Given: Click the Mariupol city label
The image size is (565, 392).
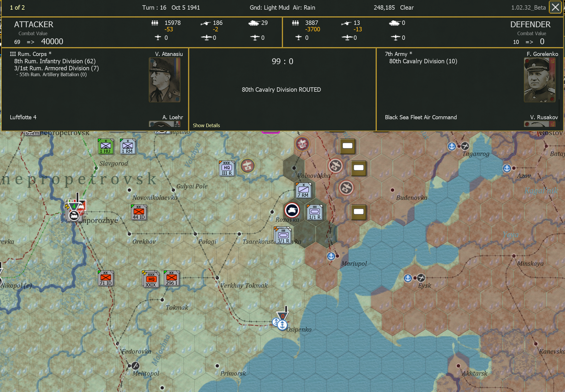Looking at the screenshot, I should [354, 263].
